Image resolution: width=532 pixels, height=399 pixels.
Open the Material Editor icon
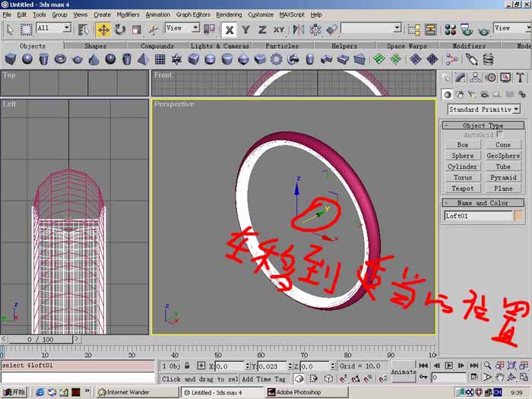click(450, 30)
